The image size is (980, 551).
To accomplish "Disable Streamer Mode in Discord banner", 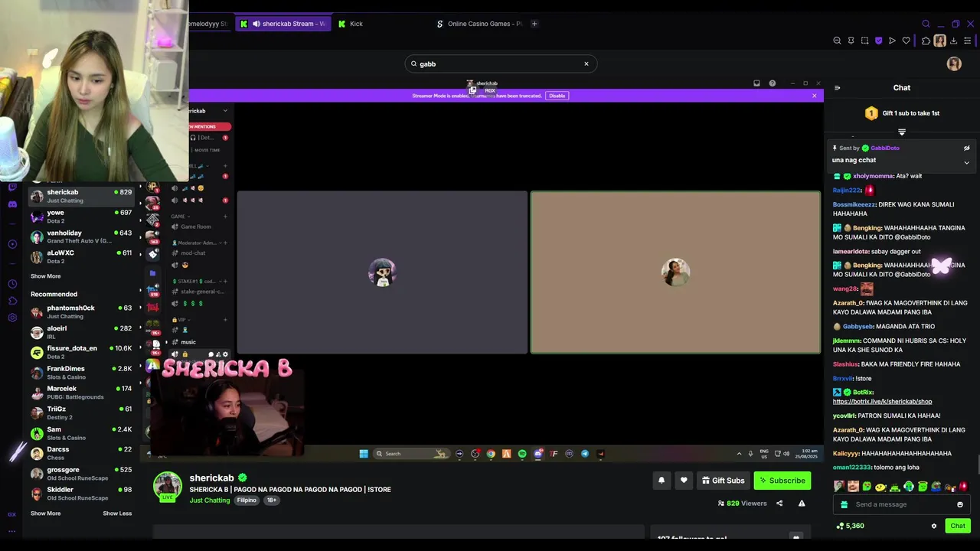I will (557, 96).
